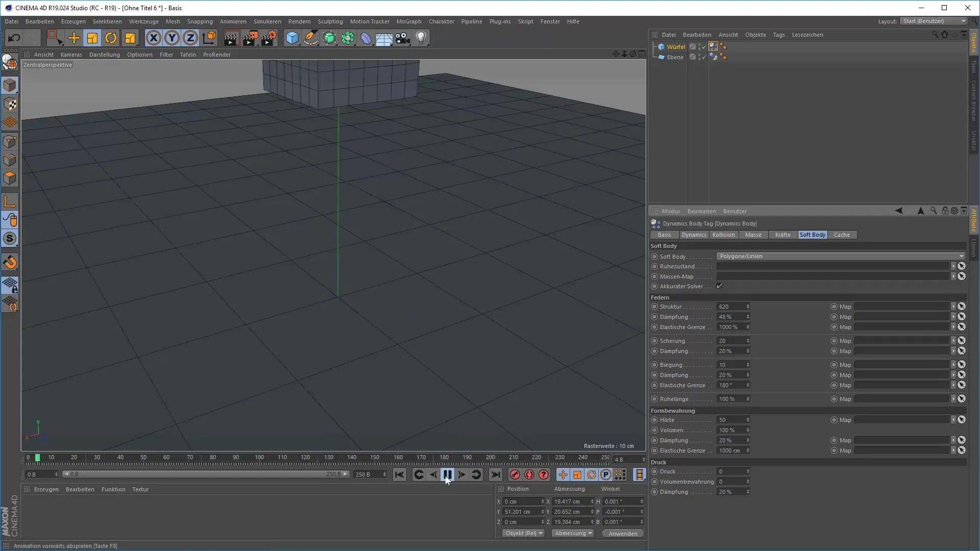Click the Dämpfung 48 % field

(x=733, y=317)
